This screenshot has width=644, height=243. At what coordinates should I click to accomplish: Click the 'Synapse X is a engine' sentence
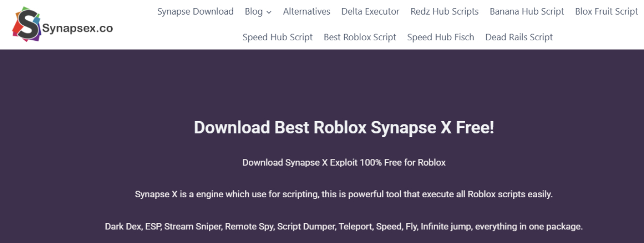344,194
